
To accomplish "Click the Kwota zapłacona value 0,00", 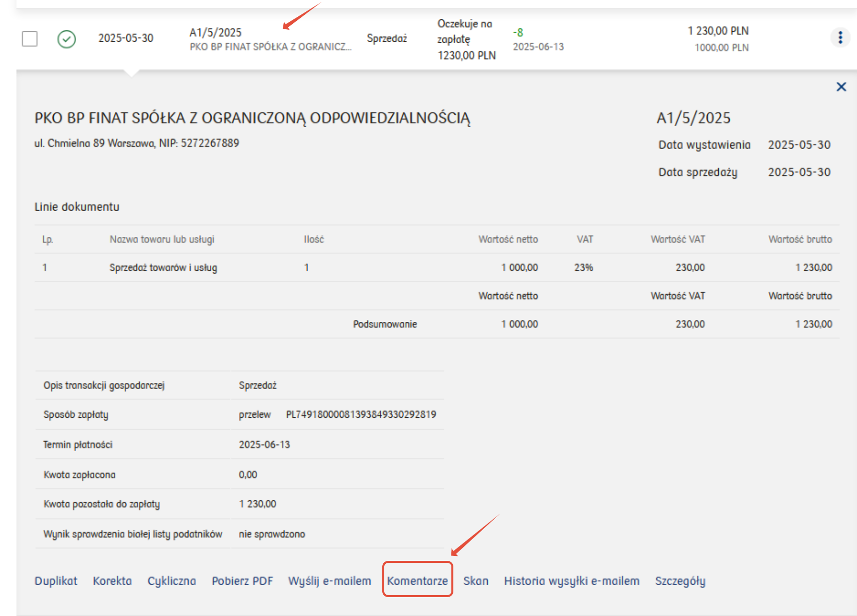I will [x=248, y=474].
